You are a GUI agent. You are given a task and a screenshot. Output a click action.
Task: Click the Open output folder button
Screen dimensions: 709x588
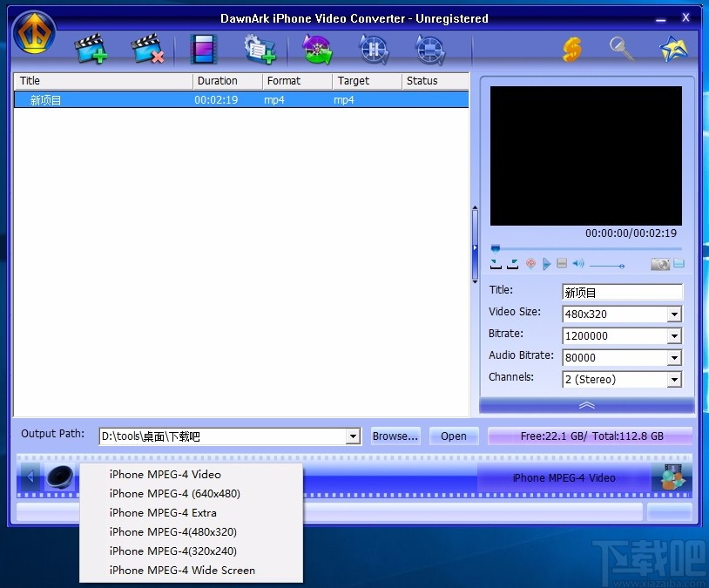click(453, 436)
